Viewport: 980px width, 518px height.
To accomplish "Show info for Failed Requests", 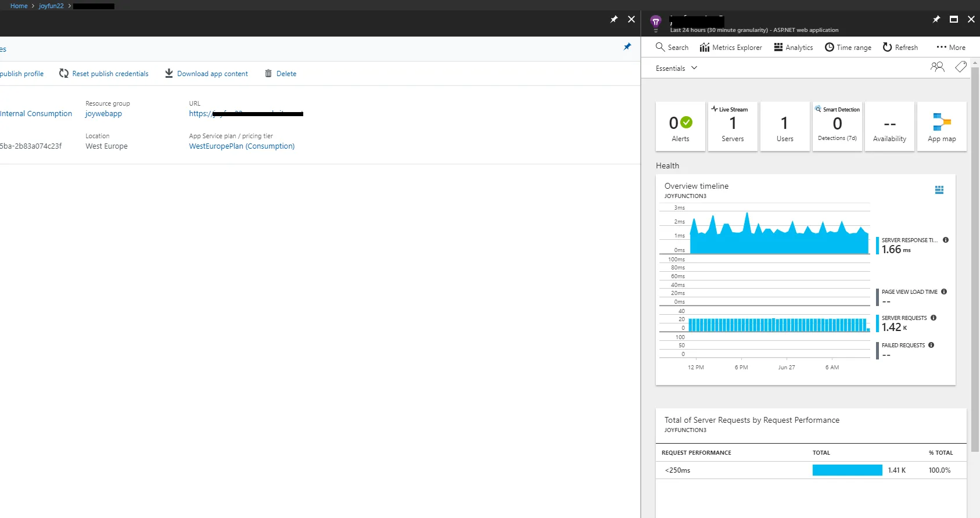I will 931,345.
